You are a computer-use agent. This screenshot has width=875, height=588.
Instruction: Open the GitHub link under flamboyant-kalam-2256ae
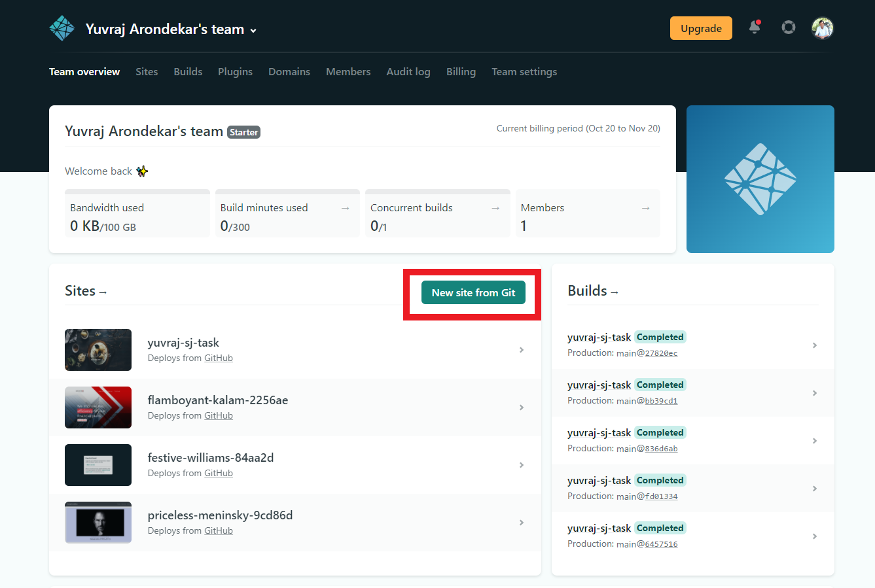pos(219,415)
